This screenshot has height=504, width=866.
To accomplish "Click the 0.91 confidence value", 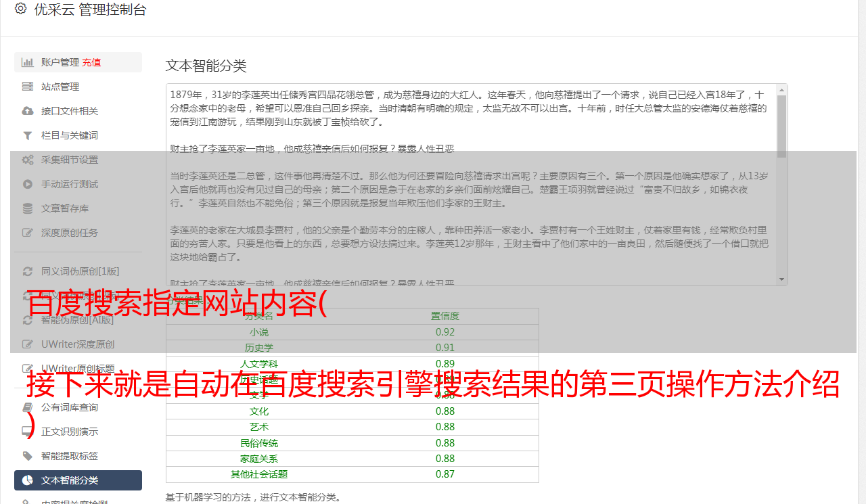I will (445, 348).
